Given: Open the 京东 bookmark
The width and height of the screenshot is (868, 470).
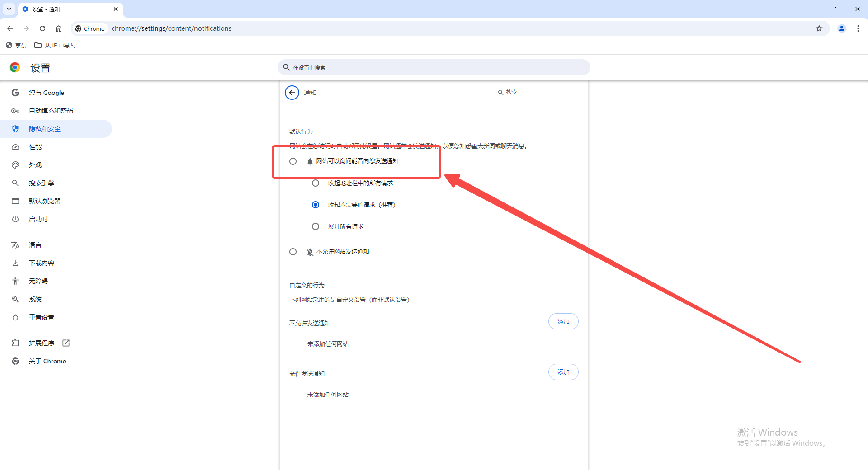Looking at the screenshot, I should [16, 45].
